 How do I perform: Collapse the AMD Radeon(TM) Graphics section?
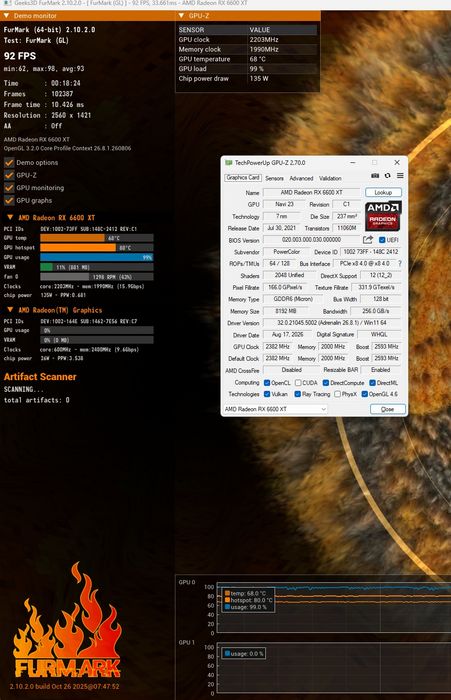tap(10, 310)
